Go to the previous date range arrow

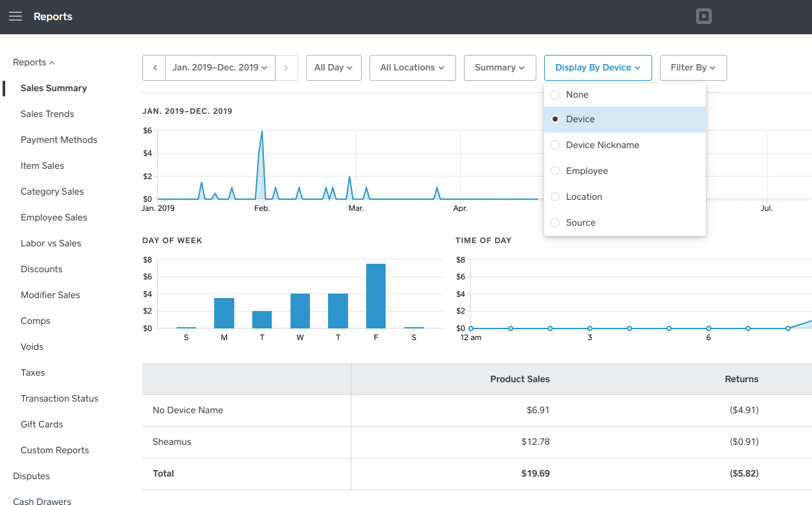pos(155,68)
